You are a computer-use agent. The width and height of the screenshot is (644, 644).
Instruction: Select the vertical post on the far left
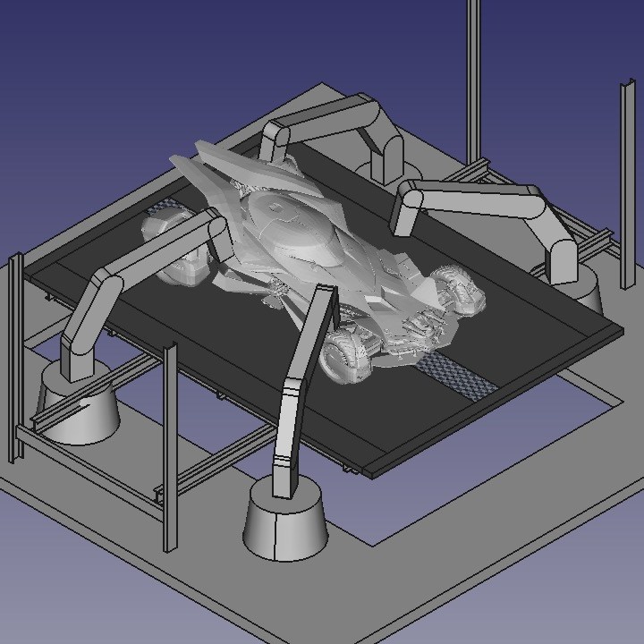point(14,358)
